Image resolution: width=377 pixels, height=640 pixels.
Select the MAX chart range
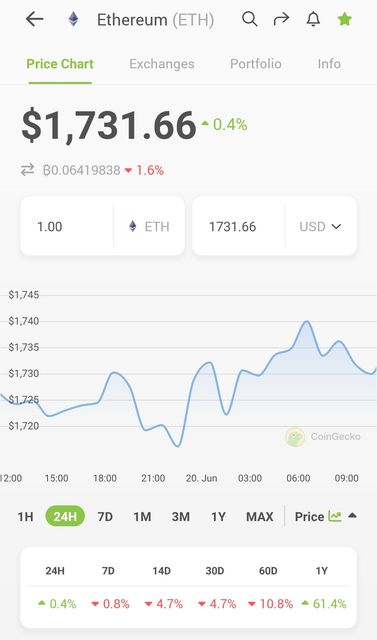click(x=259, y=517)
